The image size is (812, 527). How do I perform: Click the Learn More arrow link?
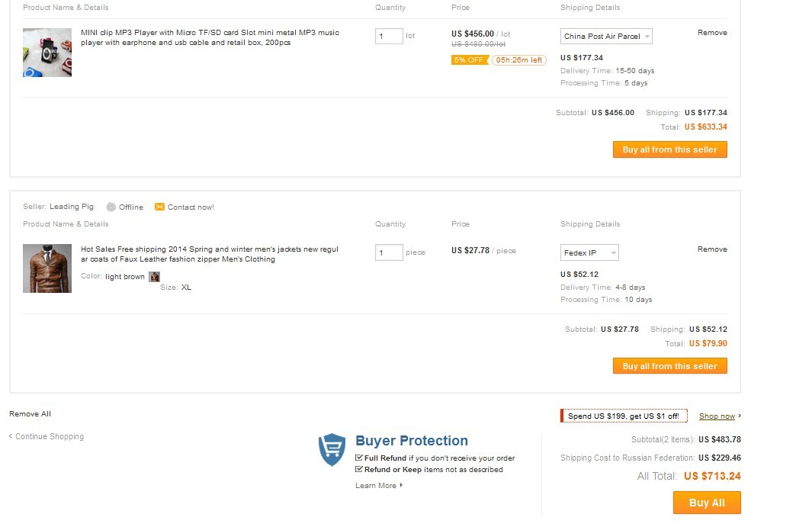tap(379, 486)
